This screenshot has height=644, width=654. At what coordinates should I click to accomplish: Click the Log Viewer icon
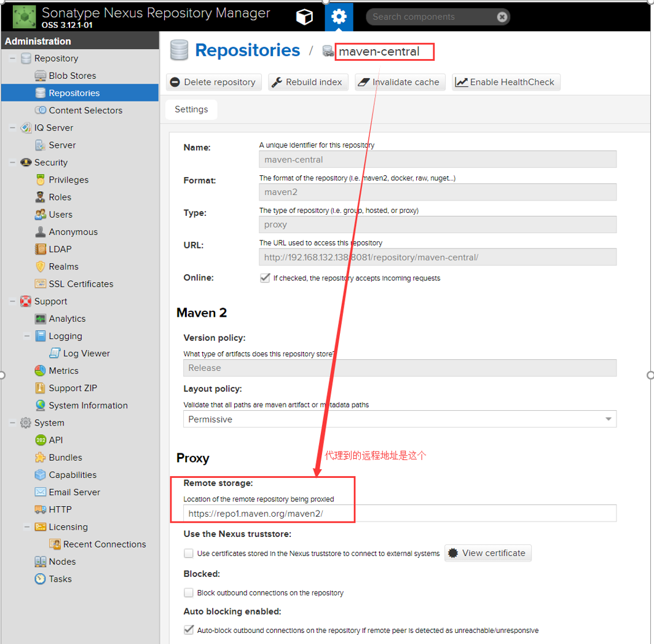click(55, 353)
